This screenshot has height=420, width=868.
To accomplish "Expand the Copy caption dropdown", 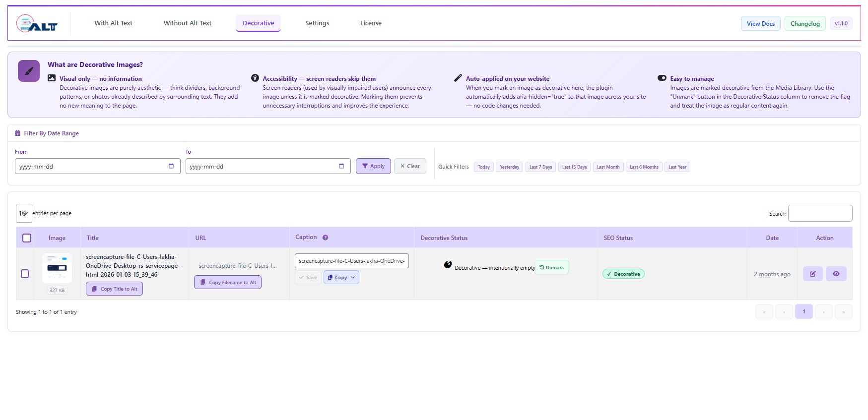I will tap(341, 277).
